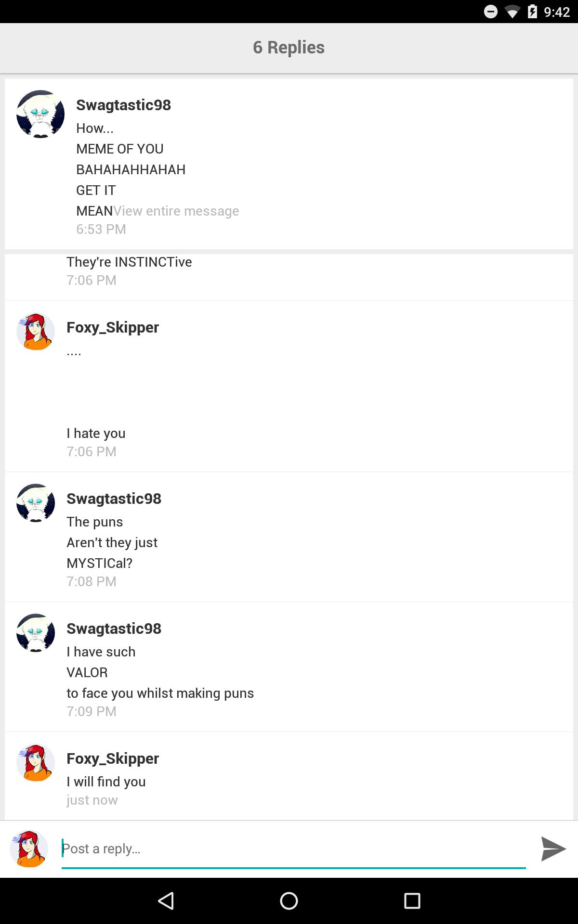The width and height of the screenshot is (578, 924).
Task: Expand message via 'View entire message'
Action: click(x=176, y=211)
